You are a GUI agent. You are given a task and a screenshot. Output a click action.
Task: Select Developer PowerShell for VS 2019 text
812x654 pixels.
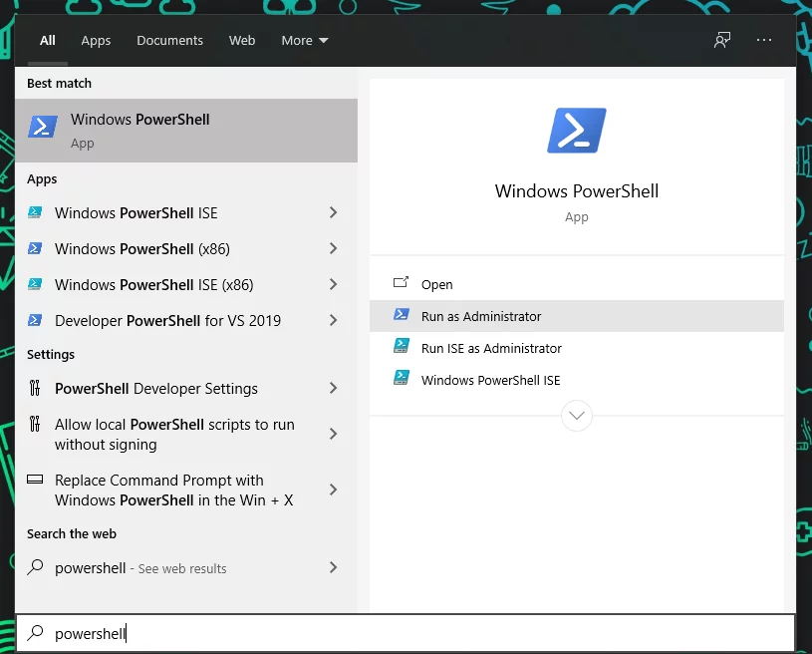167,320
